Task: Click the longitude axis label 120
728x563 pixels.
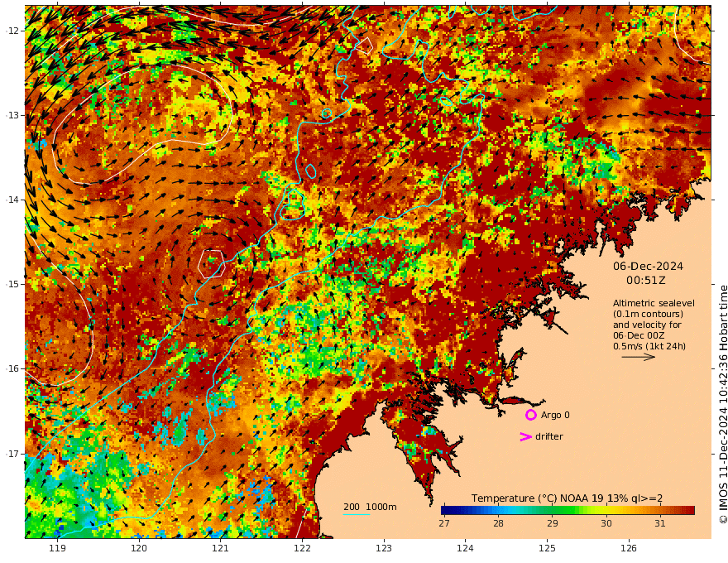Action: pyautogui.click(x=139, y=548)
